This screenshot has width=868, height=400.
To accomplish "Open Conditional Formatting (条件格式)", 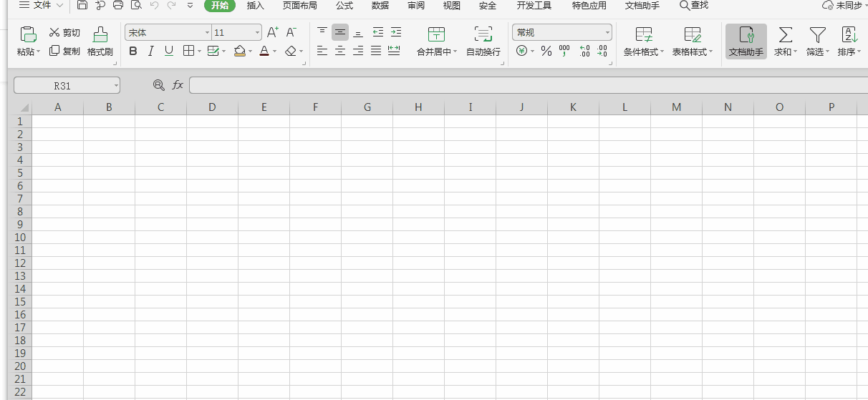I will click(x=644, y=42).
